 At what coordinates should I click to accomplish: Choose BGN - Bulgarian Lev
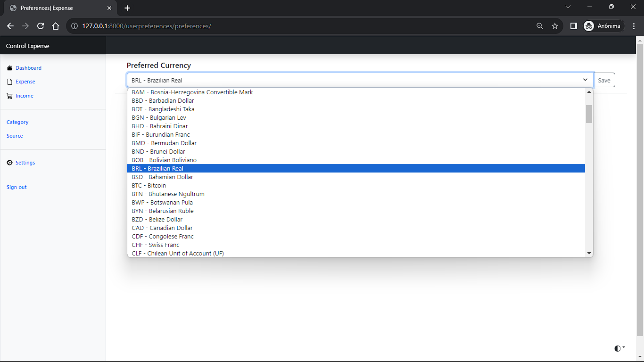coord(356,117)
